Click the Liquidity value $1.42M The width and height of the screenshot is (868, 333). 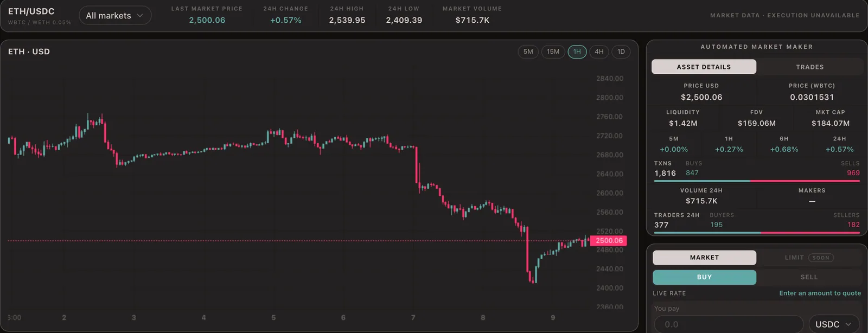coord(683,123)
